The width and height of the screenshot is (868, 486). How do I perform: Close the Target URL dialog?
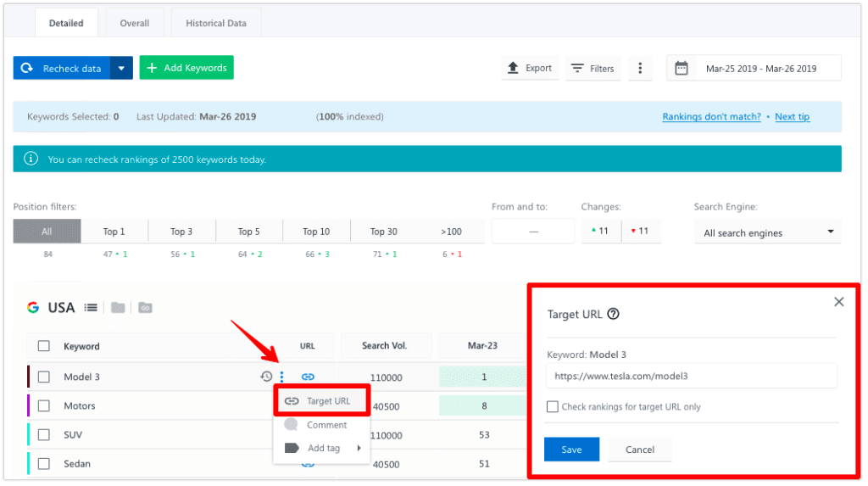pos(838,301)
